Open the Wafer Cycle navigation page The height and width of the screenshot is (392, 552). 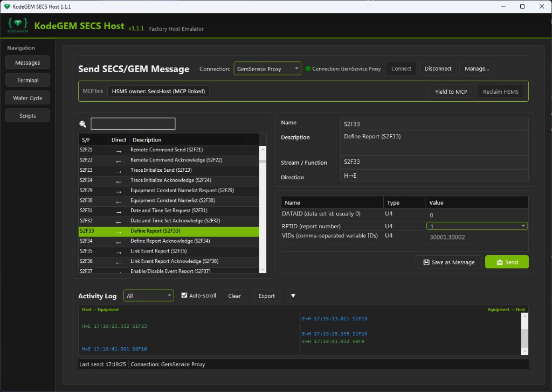(27, 98)
